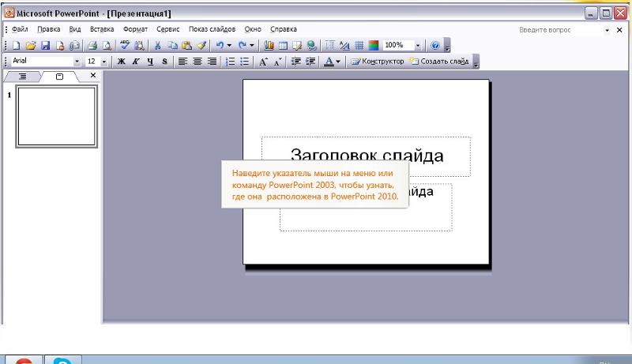Open the Окно menu
Image resolution: width=632 pixels, height=364 pixels.
(x=253, y=29)
